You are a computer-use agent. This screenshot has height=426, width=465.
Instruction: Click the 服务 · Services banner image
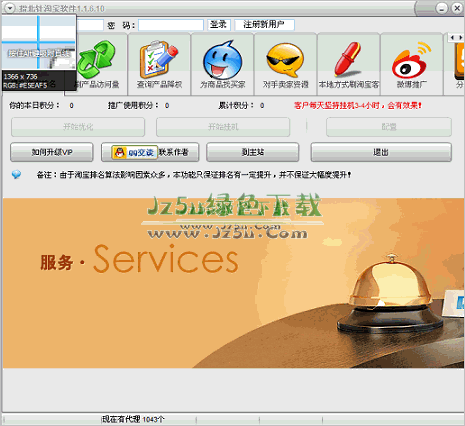click(x=233, y=283)
